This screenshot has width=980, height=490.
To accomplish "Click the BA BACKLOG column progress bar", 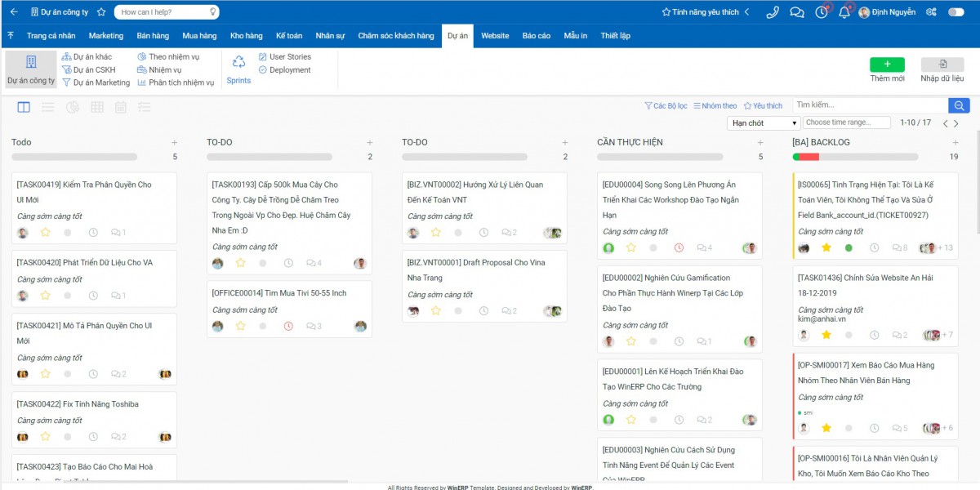I will 855,157.
